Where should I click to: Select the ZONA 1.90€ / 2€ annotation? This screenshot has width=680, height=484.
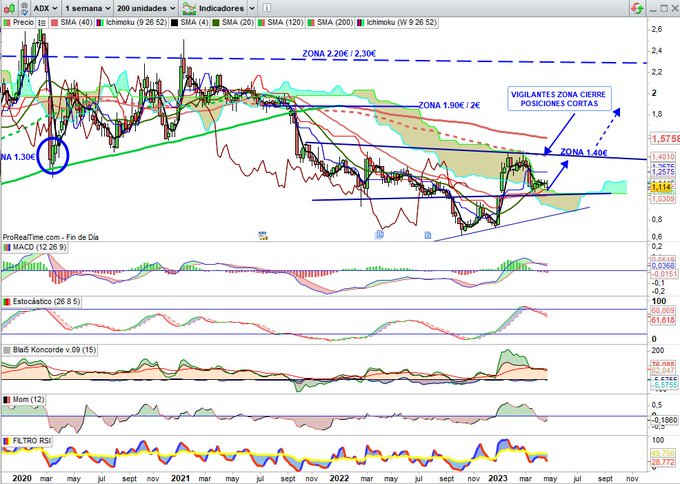pyautogui.click(x=449, y=105)
